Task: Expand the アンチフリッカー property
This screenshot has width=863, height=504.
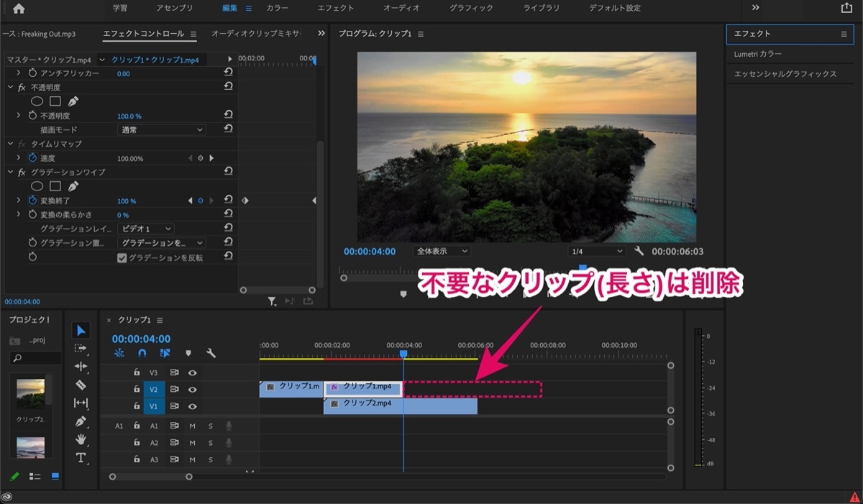Action: pyautogui.click(x=19, y=73)
